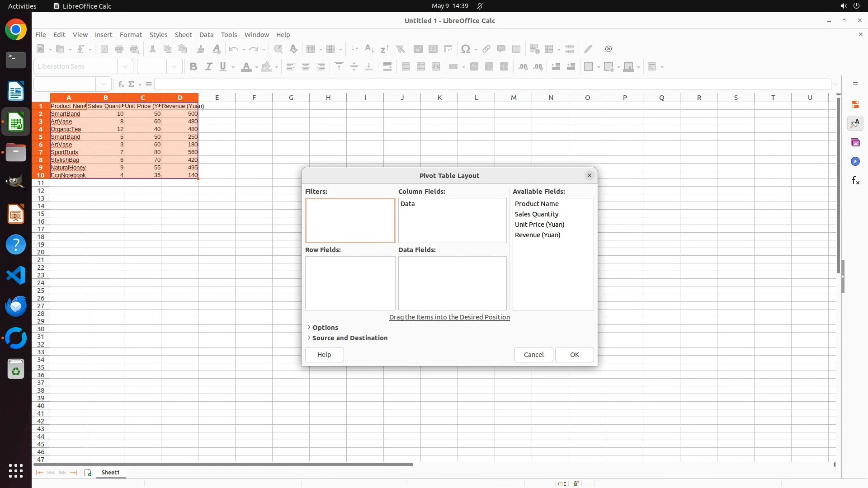Click Cancel in the pivot dialog
The height and width of the screenshot is (488, 868).
(533, 355)
